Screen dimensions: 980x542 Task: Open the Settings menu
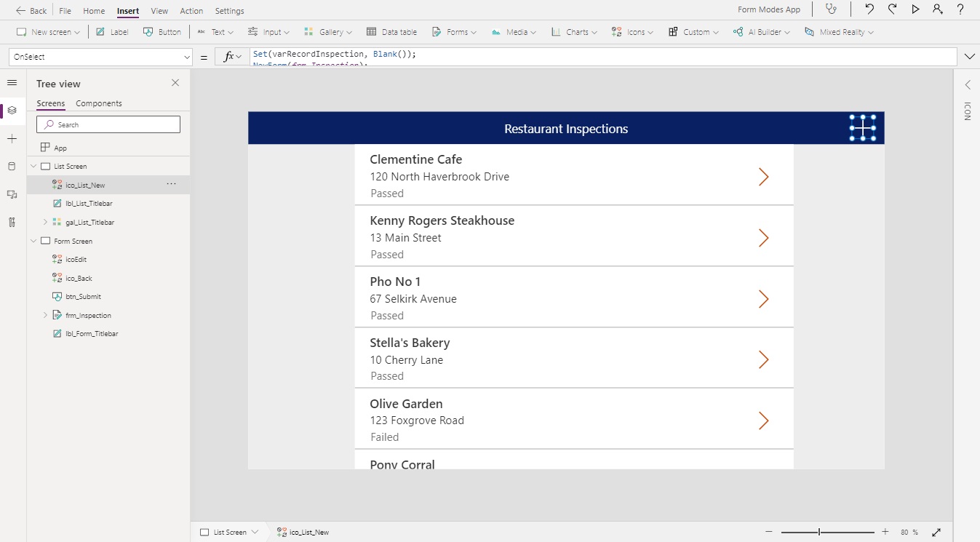pos(229,10)
